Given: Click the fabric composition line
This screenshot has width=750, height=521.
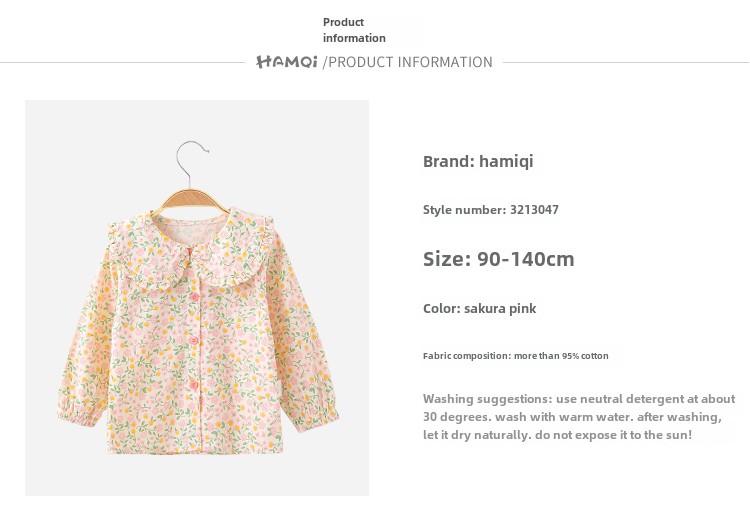Looking at the screenshot, I should point(515,356).
